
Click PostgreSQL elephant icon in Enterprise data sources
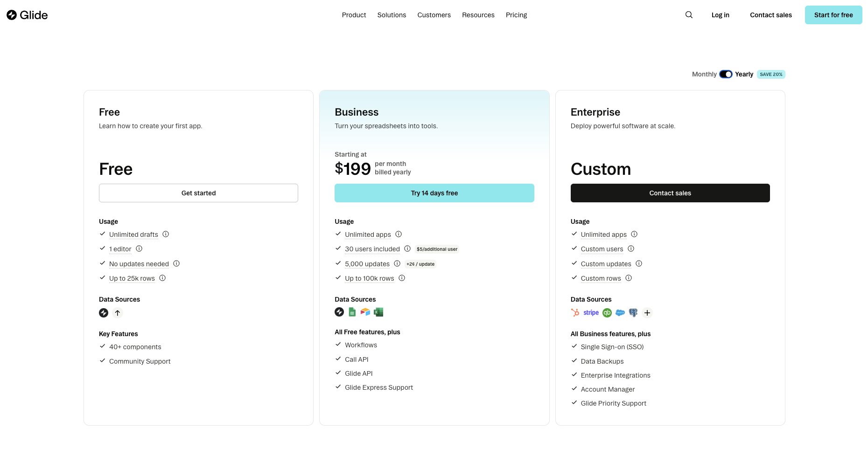[633, 313]
